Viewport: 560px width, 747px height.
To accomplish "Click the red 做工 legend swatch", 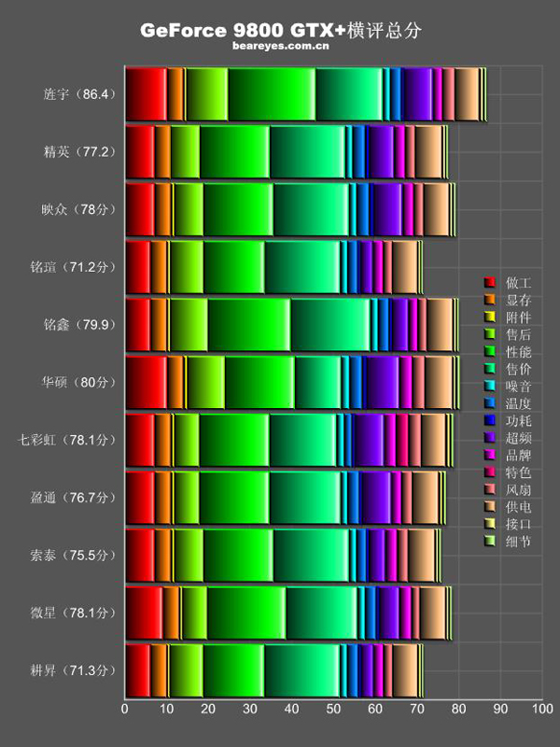I will tap(489, 283).
